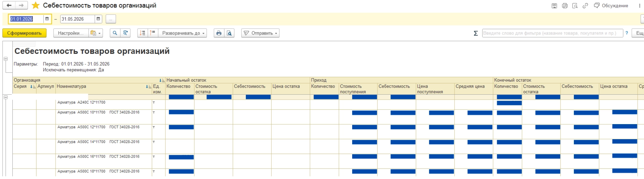Click the Ед. изм. column header

point(159,89)
